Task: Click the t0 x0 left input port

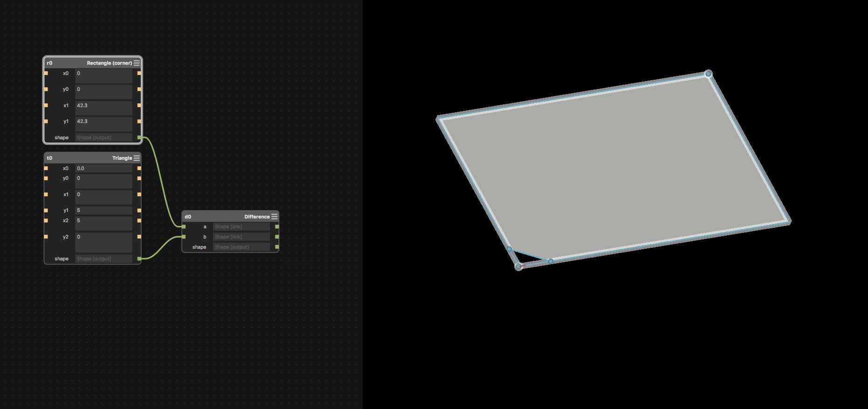Action: click(46, 168)
